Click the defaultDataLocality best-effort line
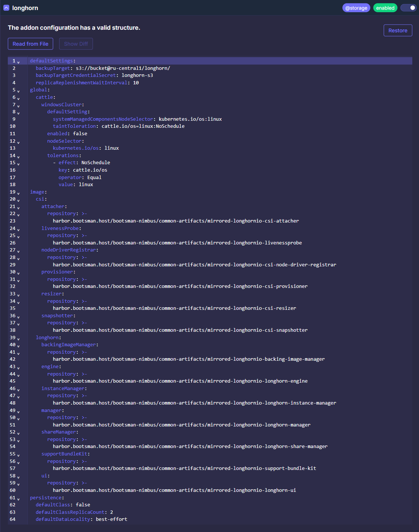 [x=111, y=519]
